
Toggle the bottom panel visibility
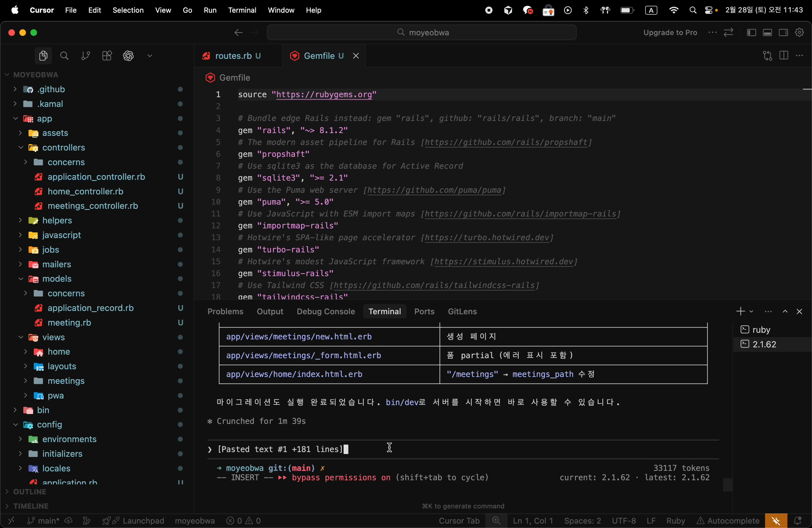(x=767, y=32)
